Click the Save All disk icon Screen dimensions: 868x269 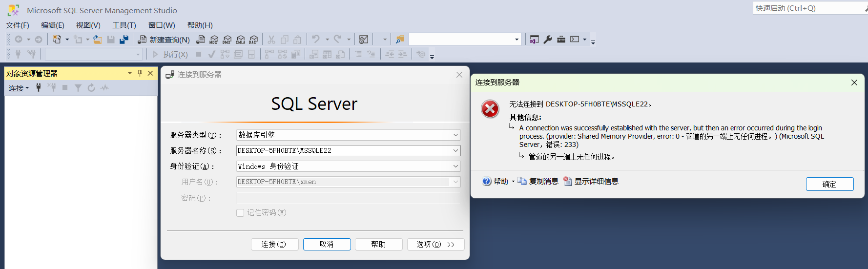coord(124,40)
